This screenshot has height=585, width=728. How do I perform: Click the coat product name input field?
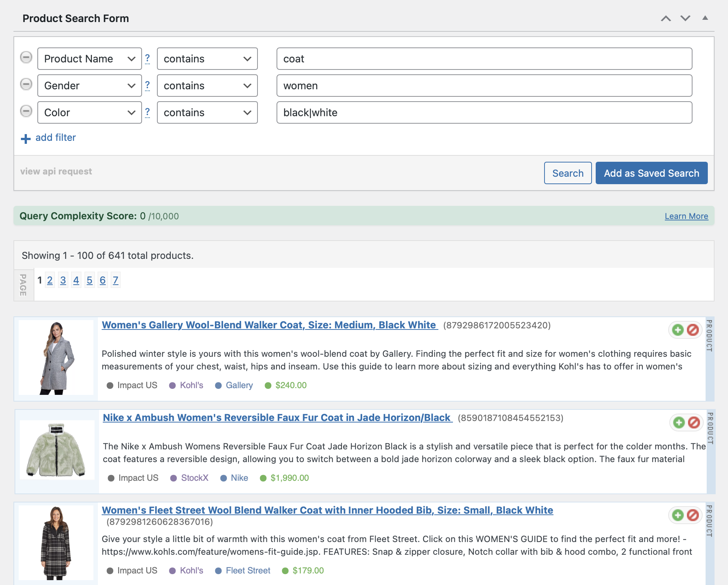[484, 59]
